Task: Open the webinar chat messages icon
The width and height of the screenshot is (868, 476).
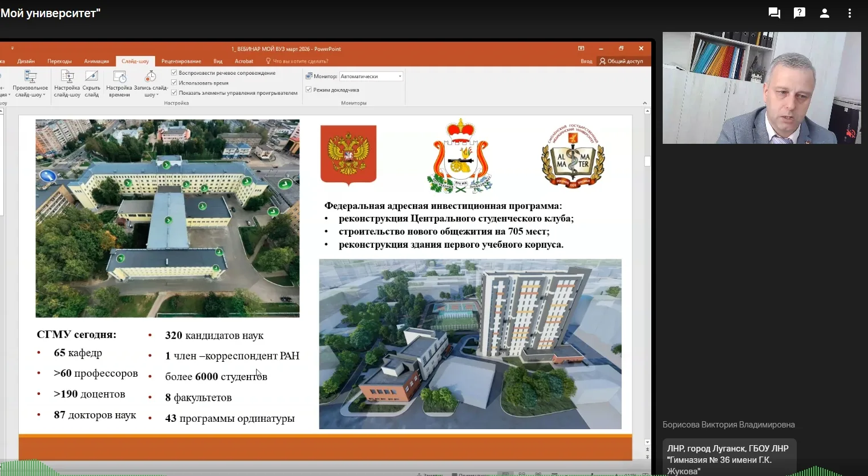Action: point(774,13)
